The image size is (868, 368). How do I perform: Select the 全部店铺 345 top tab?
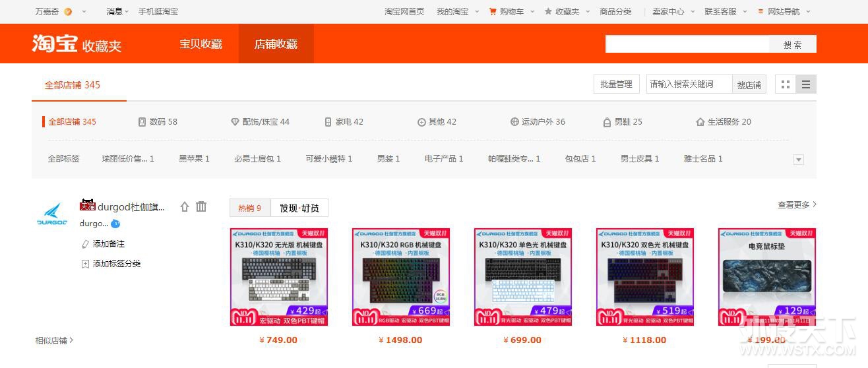(73, 85)
